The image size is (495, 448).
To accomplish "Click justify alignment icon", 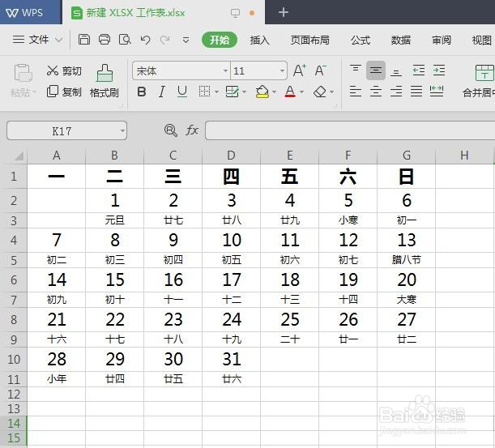I will pyautogui.click(x=416, y=92).
